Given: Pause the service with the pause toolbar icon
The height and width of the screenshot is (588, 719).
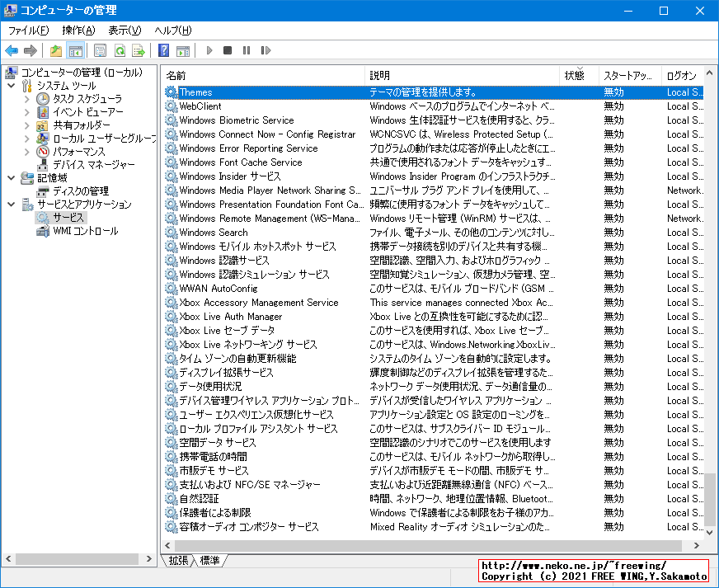Looking at the screenshot, I should (x=246, y=50).
